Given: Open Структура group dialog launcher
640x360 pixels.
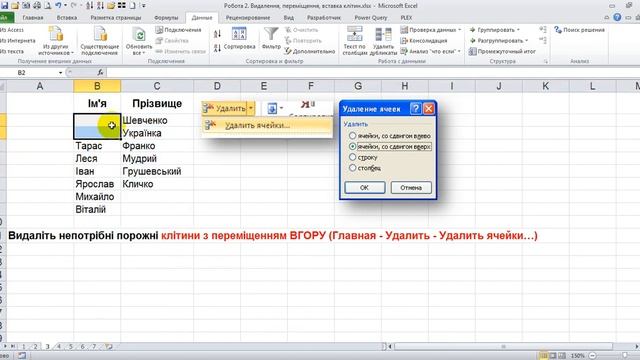Looking at the screenshot, I should [545, 61].
